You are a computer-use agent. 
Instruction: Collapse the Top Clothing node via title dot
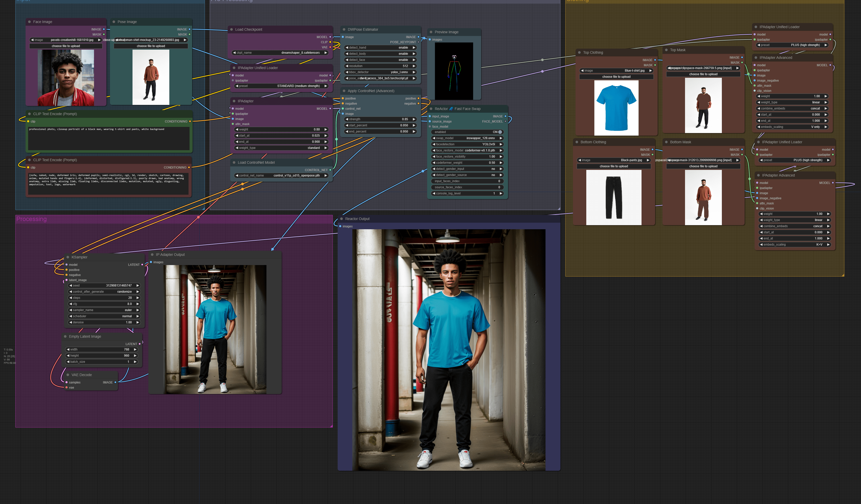[579, 53]
